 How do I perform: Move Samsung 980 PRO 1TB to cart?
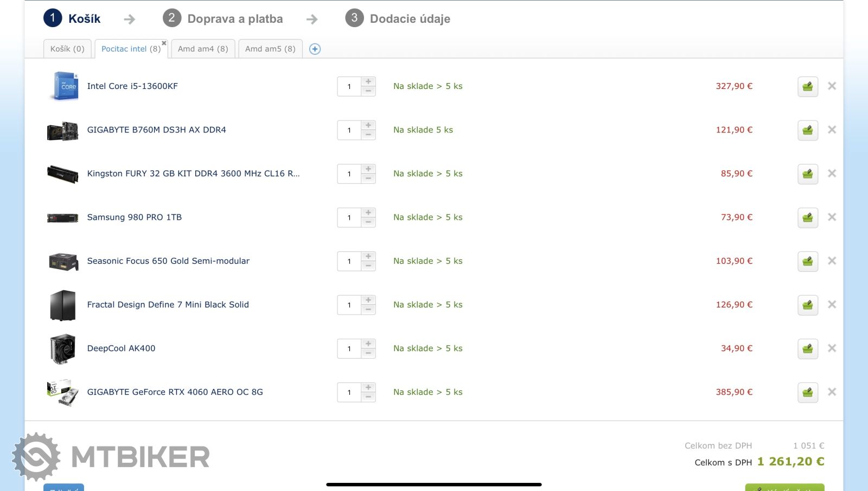807,218
